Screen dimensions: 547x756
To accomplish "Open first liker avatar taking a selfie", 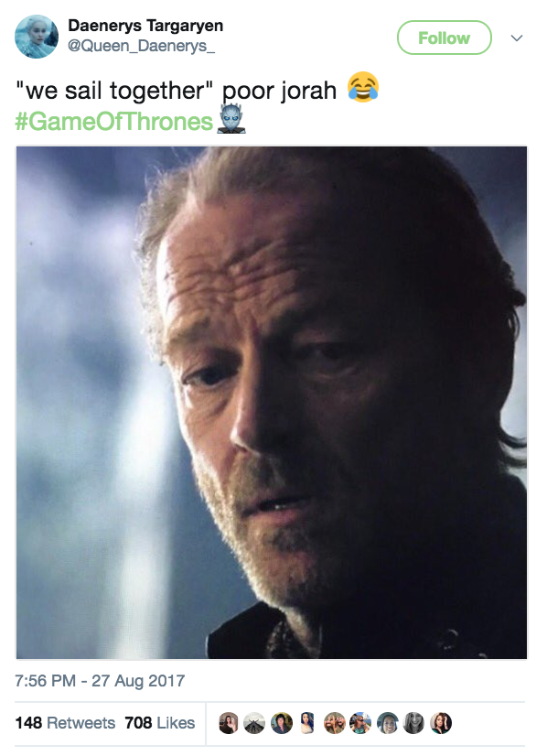I will click(229, 723).
